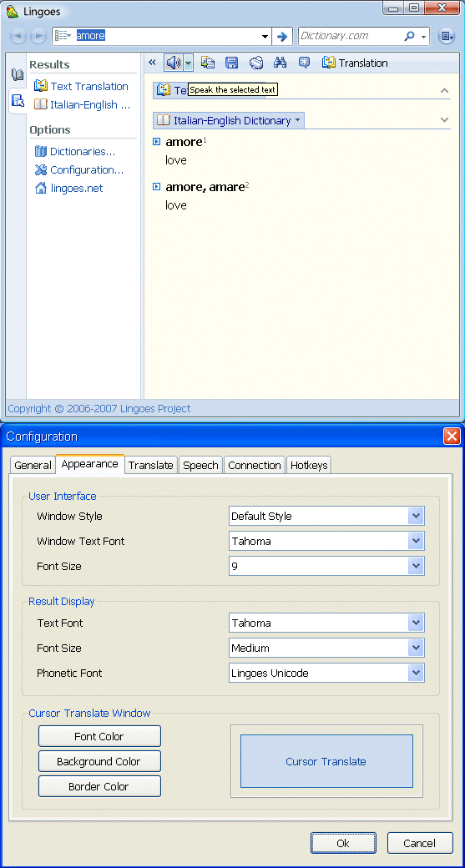Viewport: 465px width, 868px height.
Task: Toggle the arrow beside entry amore¹
Action: pyautogui.click(x=157, y=142)
